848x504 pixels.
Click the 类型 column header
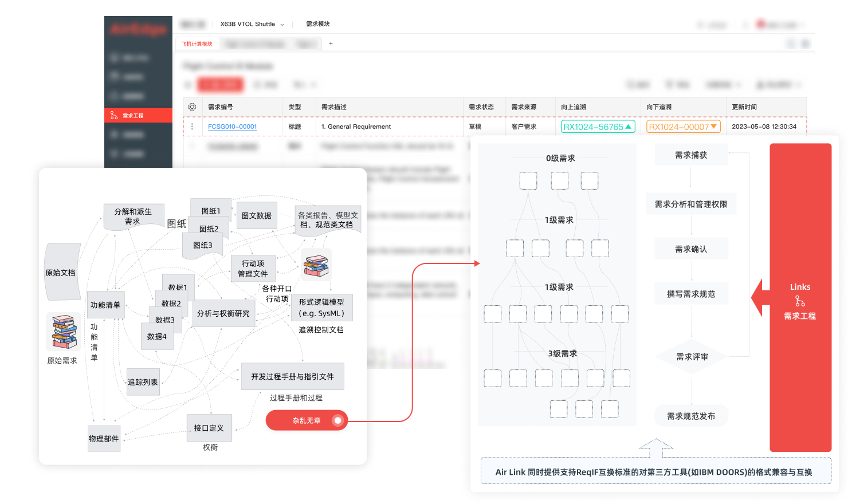(295, 107)
